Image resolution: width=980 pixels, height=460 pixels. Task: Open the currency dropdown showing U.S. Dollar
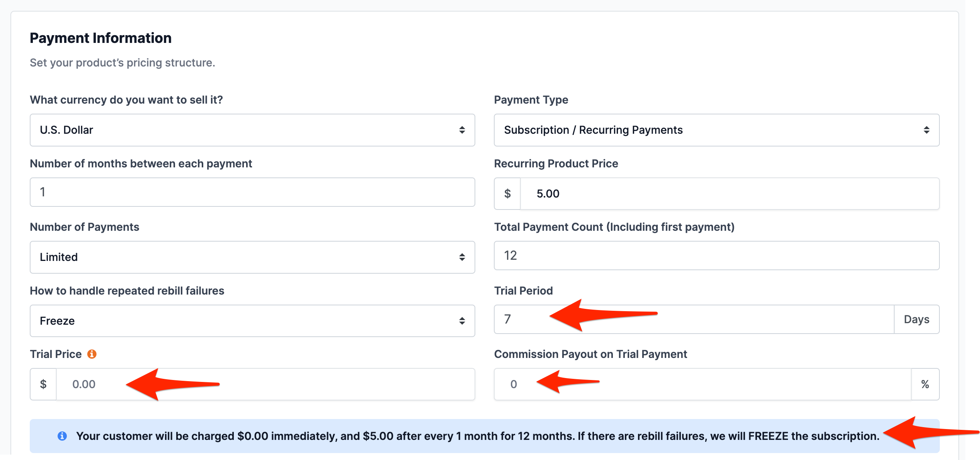click(x=252, y=130)
